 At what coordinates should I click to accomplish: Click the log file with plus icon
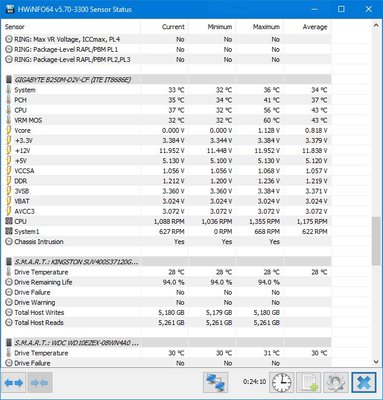(x=309, y=382)
